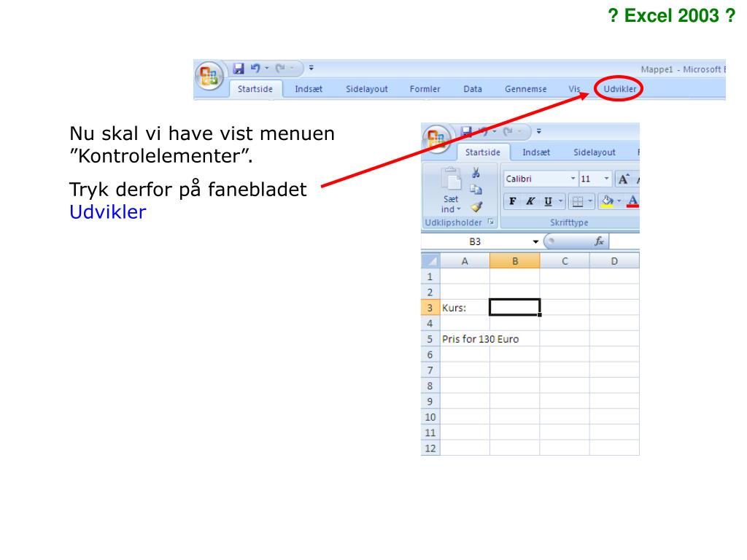Click the Select All corner button
Viewport: 747px width, 560px height.
[431, 261]
